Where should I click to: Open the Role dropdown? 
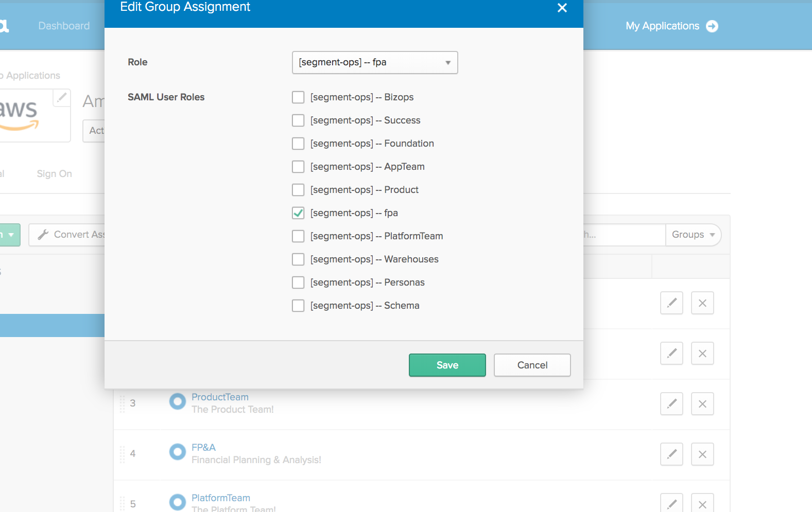374,62
